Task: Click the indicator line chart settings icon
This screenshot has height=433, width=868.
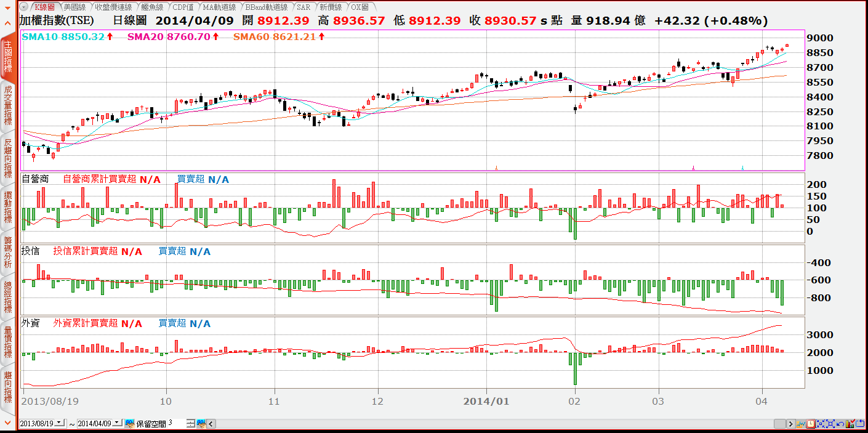Action: click(x=801, y=424)
